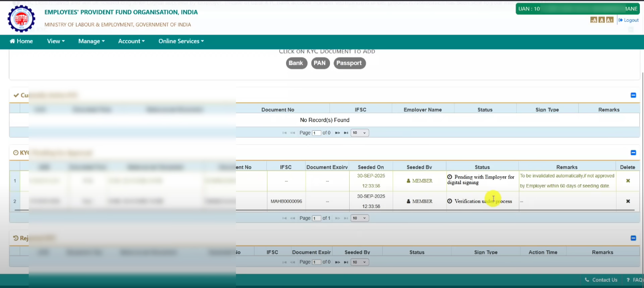Collapse the Currently Active KYC panel
This screenshot has height=288, width=644.
click(633, 95)
